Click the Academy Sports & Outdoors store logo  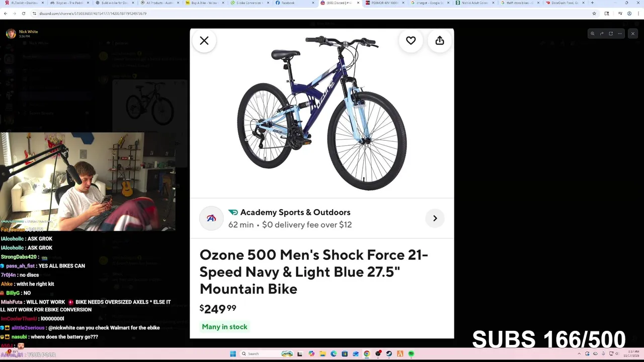pyautogui.click(x=211, y=218)
